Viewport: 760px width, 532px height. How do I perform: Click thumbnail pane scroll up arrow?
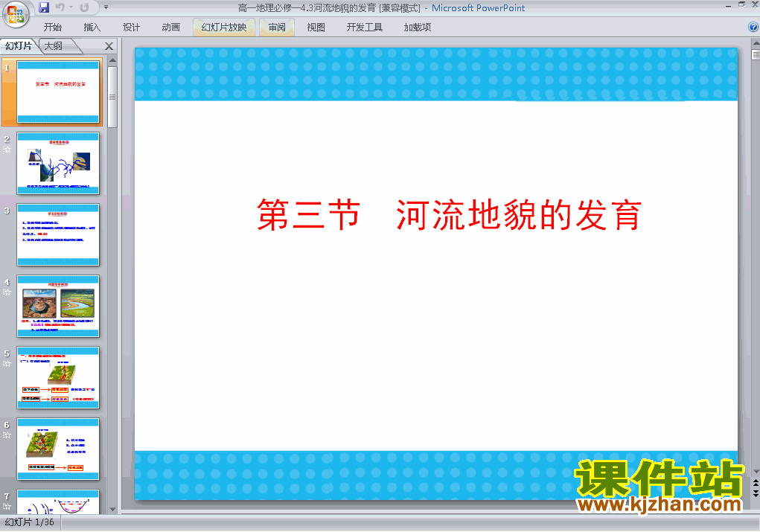click(112, 60)
